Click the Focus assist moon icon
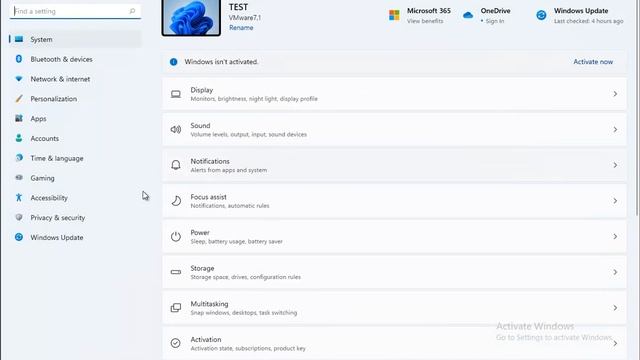 pyautogui.click(x=176, y=201)
